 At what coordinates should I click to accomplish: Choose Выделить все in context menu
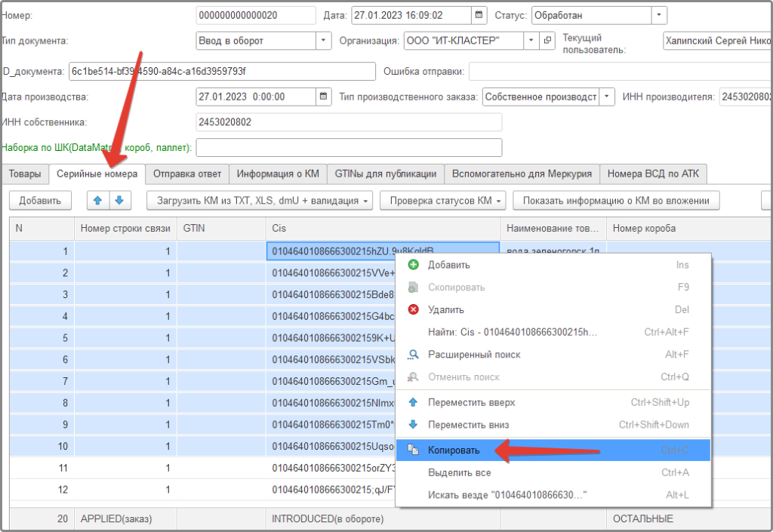[x=553, y=472]
